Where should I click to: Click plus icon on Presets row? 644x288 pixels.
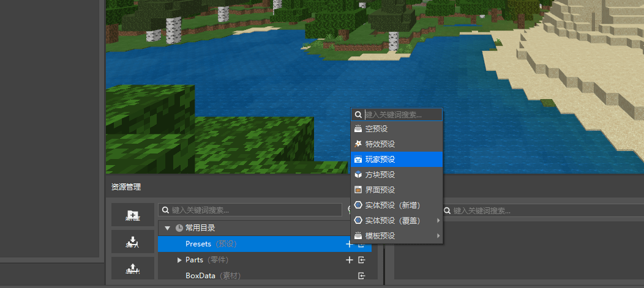[350, 244]
